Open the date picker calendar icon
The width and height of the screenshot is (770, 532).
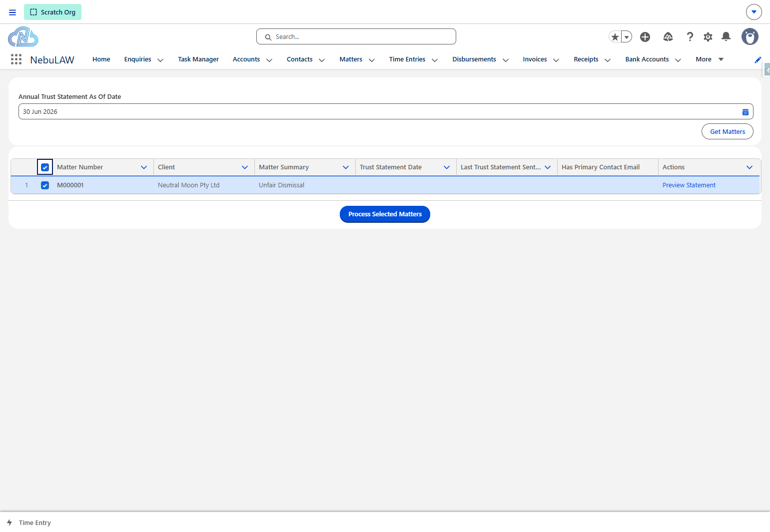(x=746, y=112)
